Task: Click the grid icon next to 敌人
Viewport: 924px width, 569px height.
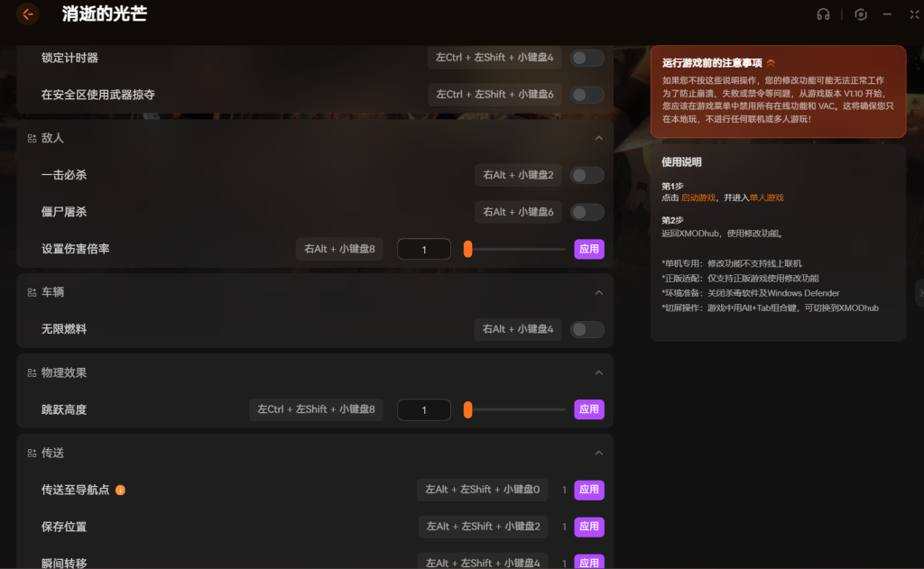Action: coord(32,139)
